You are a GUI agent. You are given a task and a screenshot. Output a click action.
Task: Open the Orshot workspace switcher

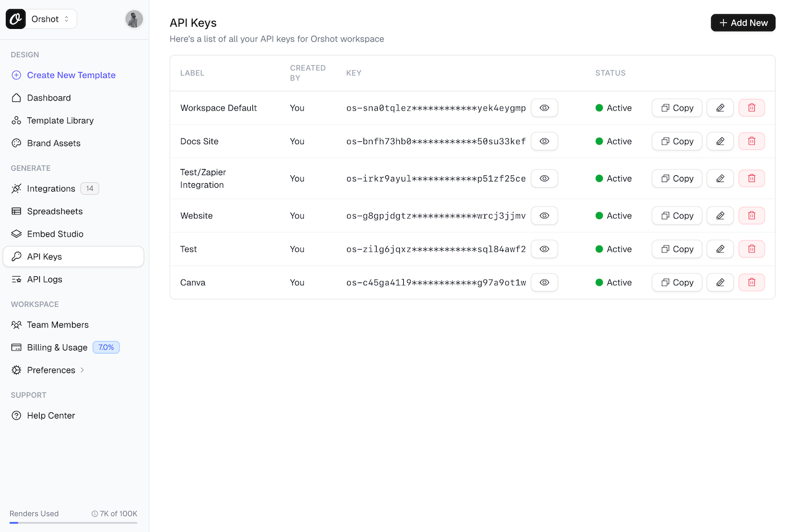(x=50, y=19)
